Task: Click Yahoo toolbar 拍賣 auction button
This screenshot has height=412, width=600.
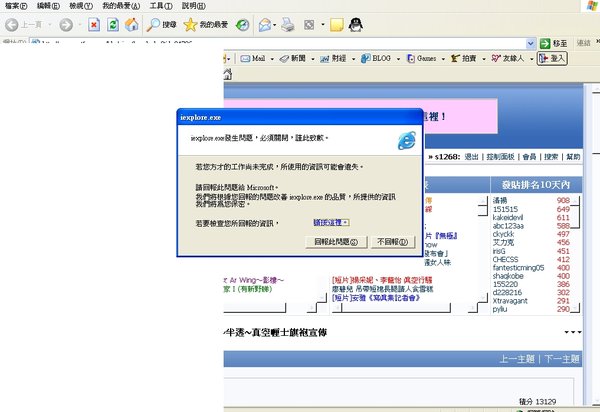Action: [x=463, y=59]
